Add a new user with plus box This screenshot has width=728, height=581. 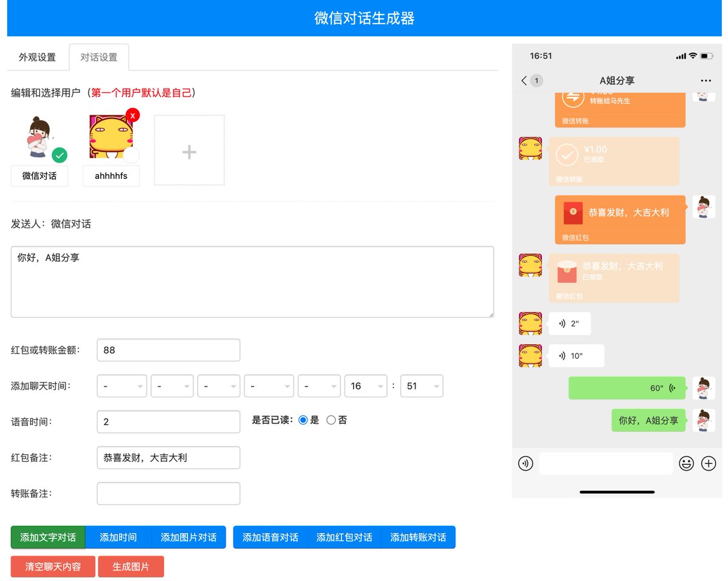[189, 150]
